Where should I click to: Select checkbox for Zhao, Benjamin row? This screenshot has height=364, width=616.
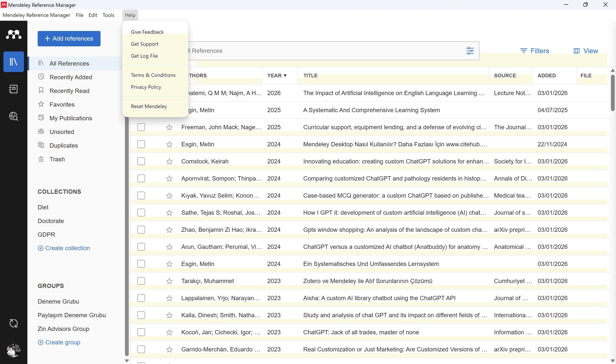141,230
